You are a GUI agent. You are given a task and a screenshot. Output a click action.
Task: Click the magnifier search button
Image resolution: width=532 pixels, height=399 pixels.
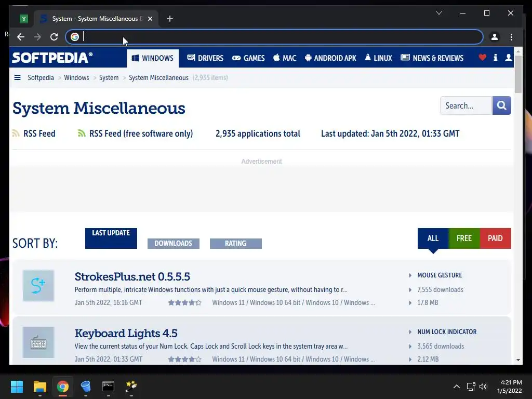point(502,105)
